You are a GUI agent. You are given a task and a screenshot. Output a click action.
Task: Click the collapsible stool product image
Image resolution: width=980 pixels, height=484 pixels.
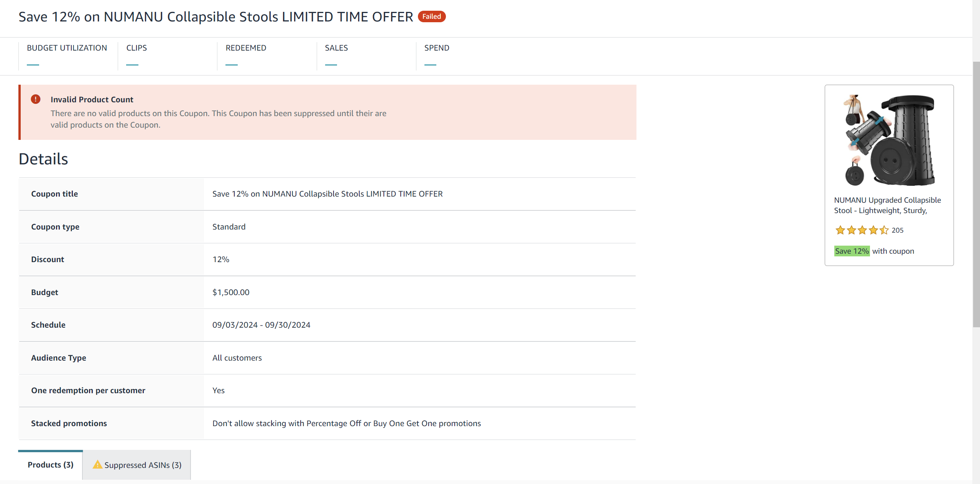(889, 140)
